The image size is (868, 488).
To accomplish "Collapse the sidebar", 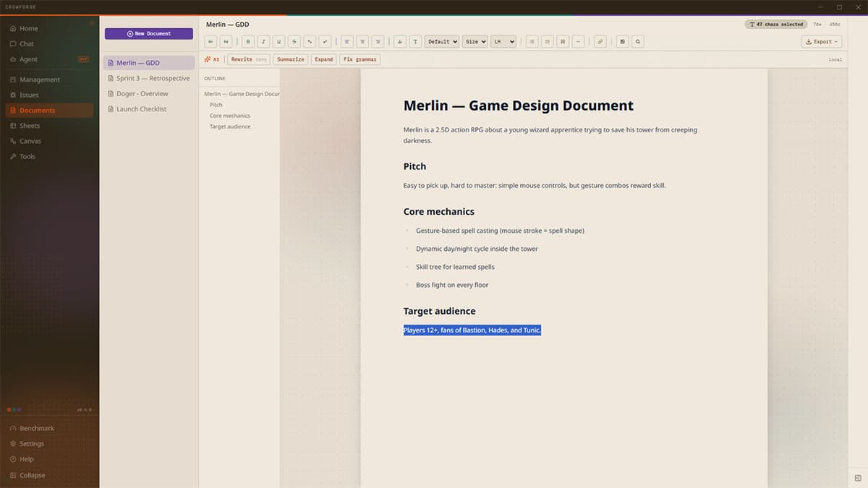I will pyautogui.click(x=49, y=475).
